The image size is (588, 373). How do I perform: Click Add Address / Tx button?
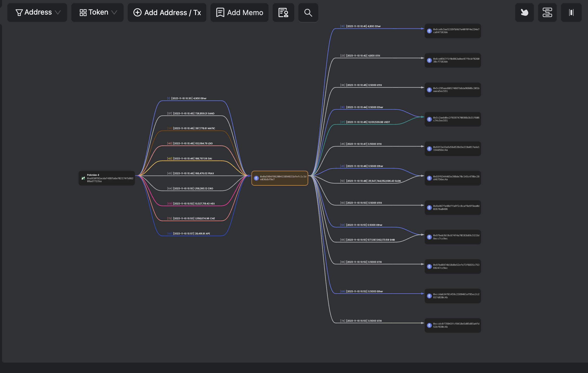167,13
